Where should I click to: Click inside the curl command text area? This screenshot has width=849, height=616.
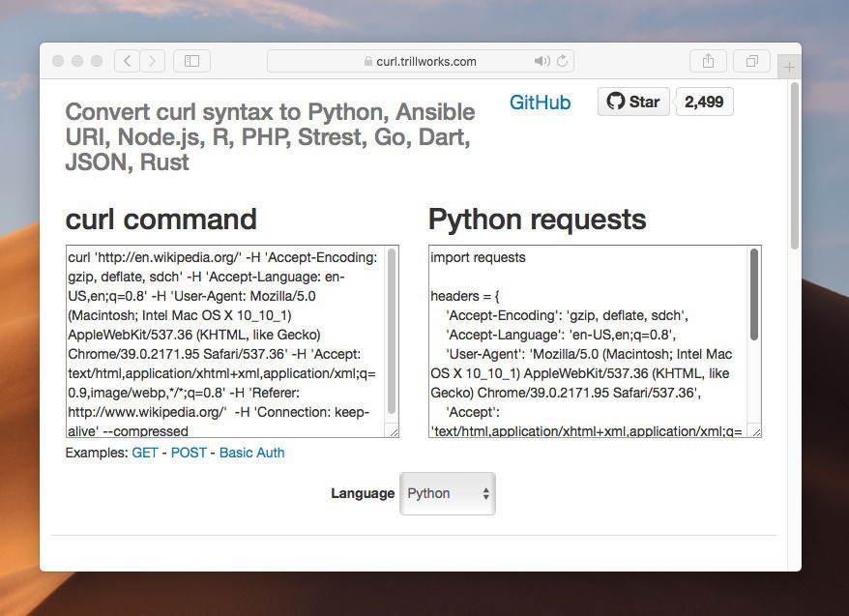[222, 340]
